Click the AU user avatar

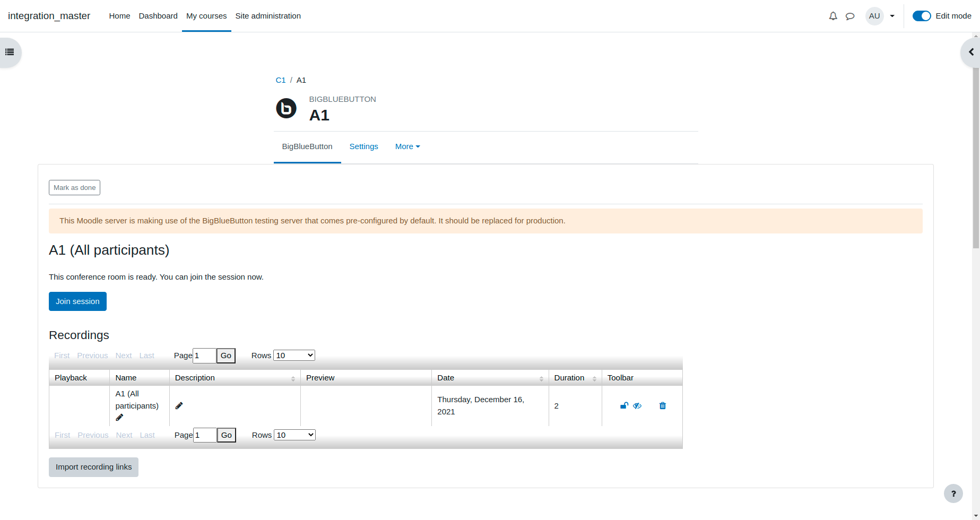pyautogui.click(x=874, y=16)
